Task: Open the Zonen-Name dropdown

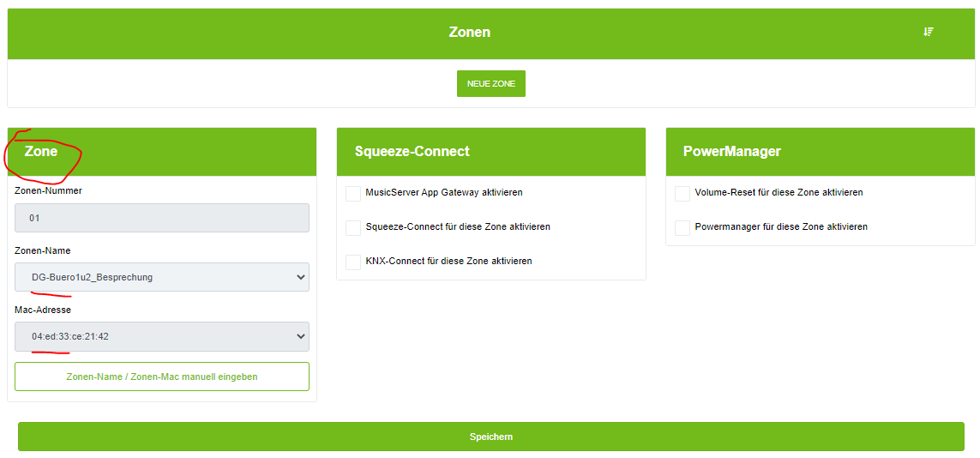Action: click(162, 277)
